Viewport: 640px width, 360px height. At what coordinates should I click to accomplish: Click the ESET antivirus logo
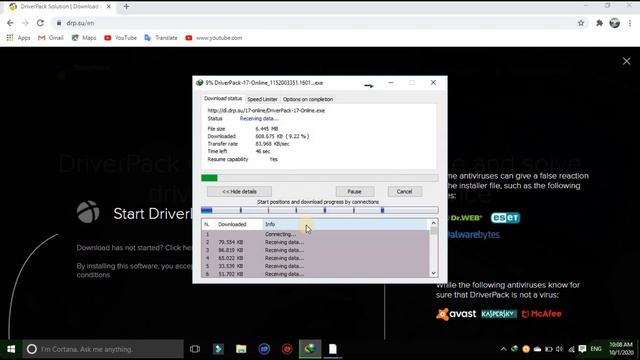505,218
